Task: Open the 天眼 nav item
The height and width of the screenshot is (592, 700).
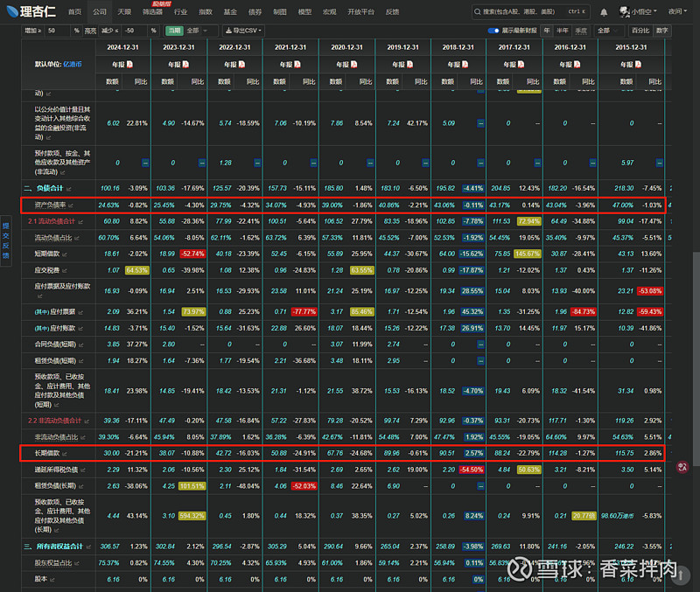Action: [124, 12]
